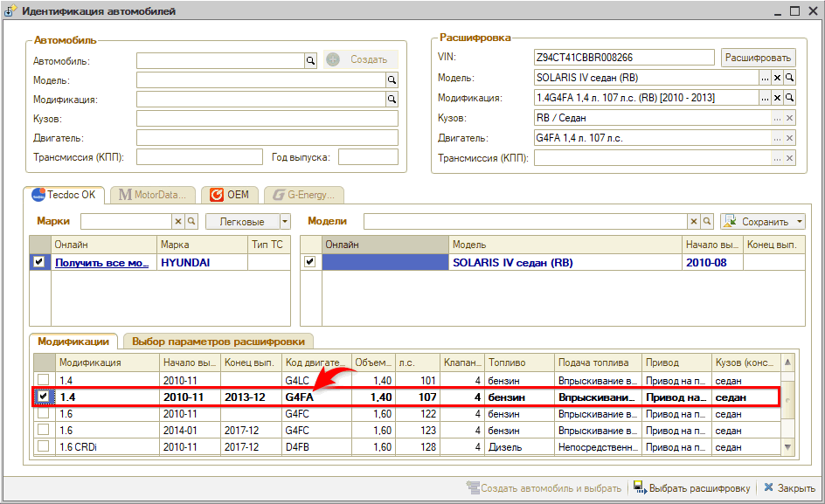Image resolution: width=825 pixels, height=504 pixels.
Task: Toggle the SOLARIS IV седан model checkbox
Action: [310, 262]
